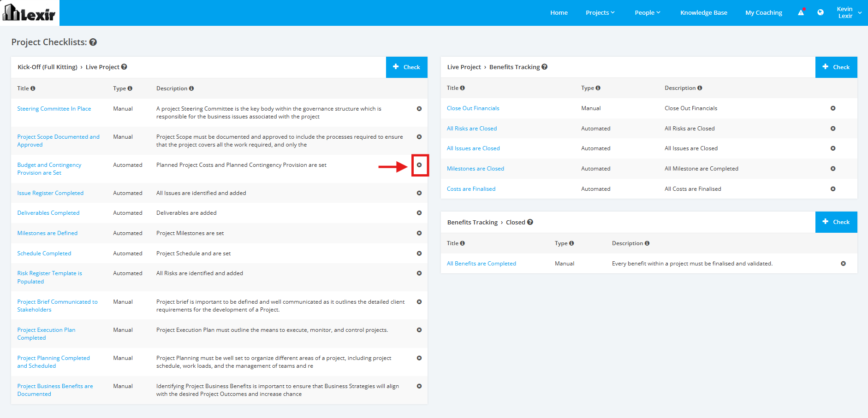Screen dimensions: 868x418
Task: Open help icon beside Project Checklists heading
Action: (93, 42)
